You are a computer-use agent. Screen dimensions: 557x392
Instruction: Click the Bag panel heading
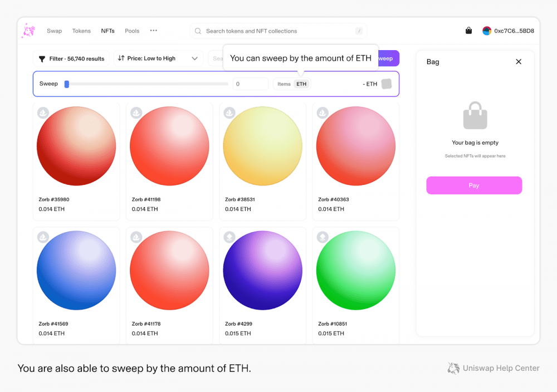433,62
